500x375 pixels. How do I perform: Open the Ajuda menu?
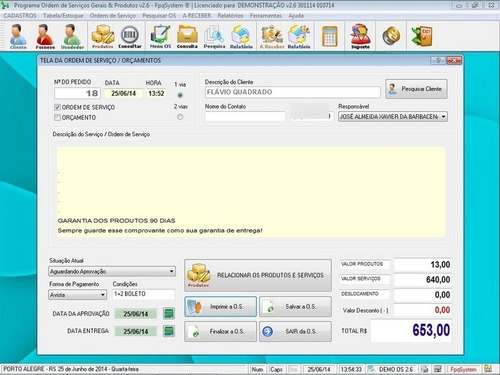coord(296,16)
